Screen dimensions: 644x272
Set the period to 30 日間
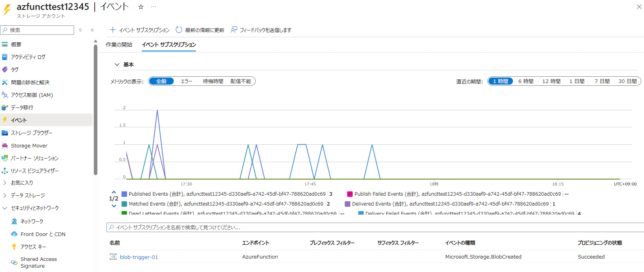tap(628, 81)
